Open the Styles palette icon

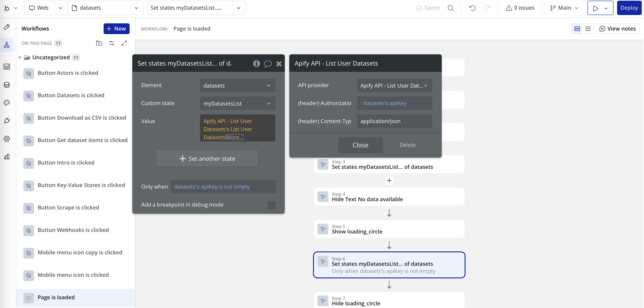pyautogui.click(x=7, y=103)
